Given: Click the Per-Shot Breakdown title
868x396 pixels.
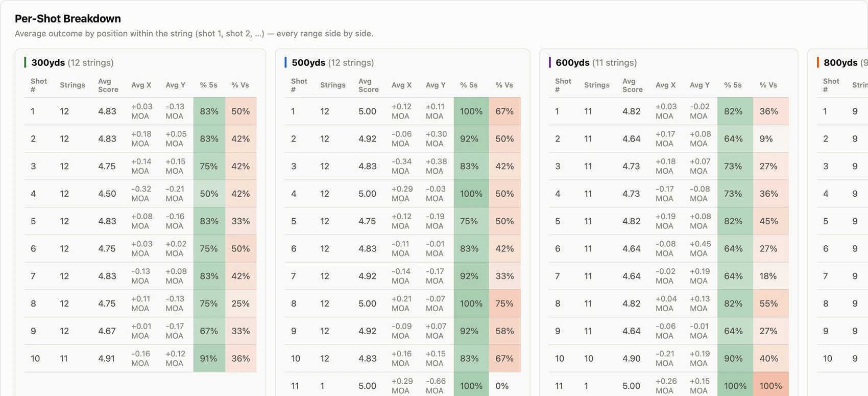Looking at the screenshot, I should 68,19.
